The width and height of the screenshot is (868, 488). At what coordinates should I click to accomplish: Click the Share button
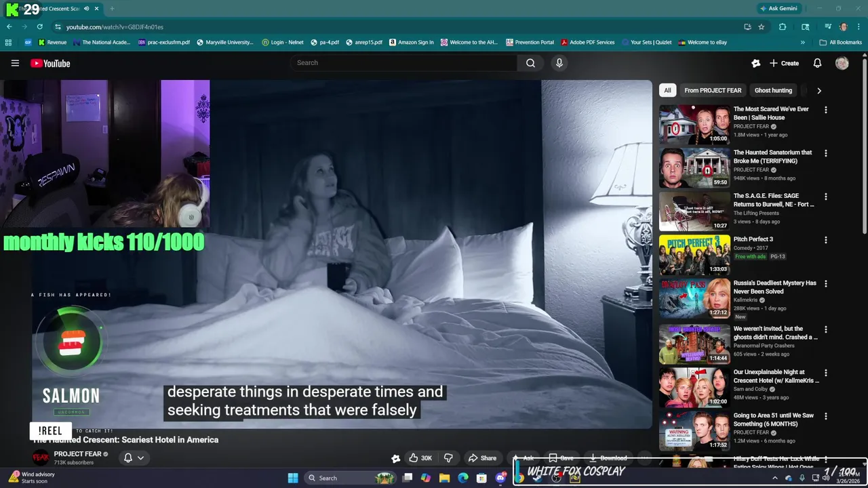click(483, 457)
